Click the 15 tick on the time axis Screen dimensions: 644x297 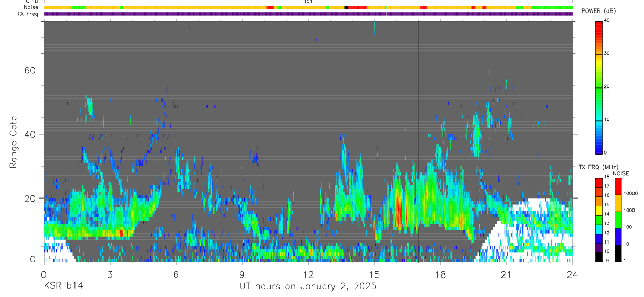pyautogui.click(x=374, y=274)
